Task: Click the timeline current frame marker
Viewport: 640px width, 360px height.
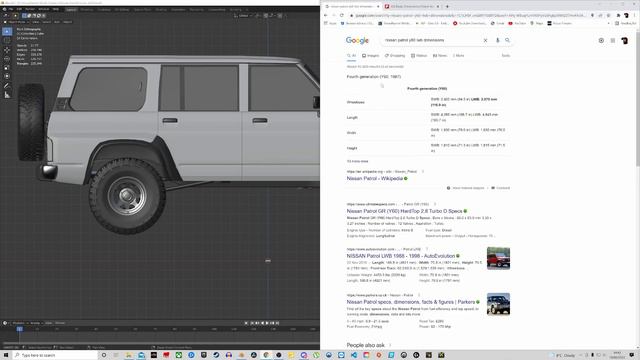Action: tap(20, 329)
